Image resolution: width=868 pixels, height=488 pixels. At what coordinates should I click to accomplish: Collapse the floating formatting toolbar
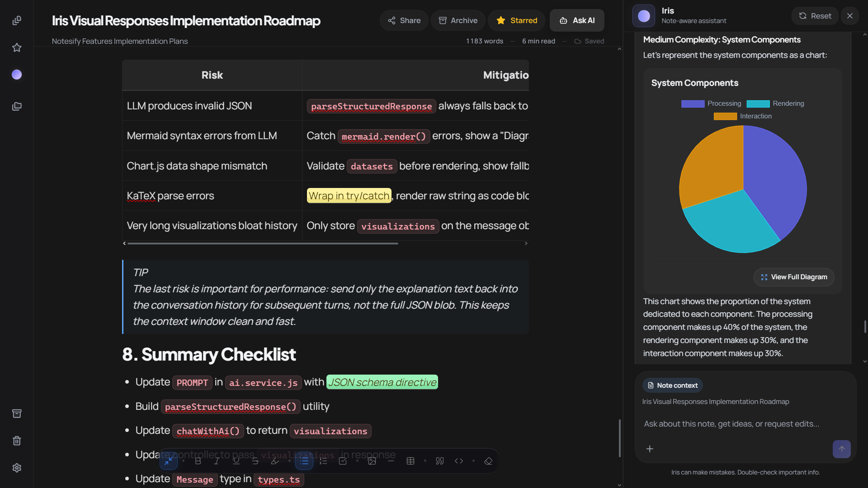click(169, 461)
